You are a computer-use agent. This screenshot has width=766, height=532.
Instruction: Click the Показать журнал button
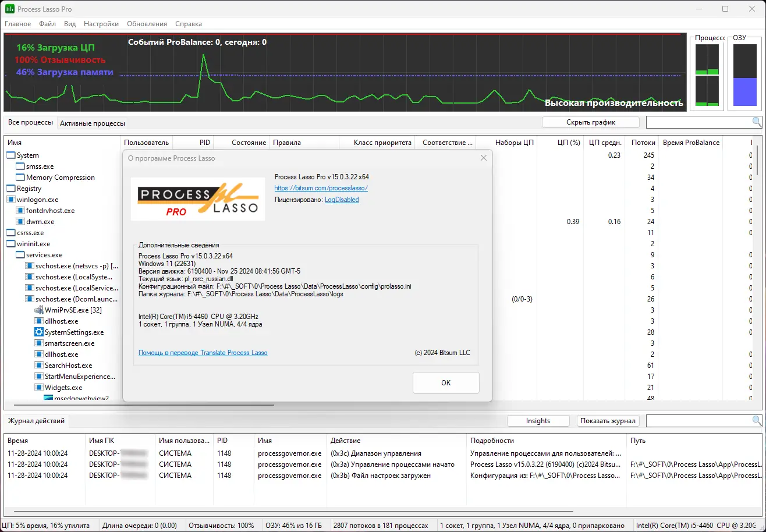609,421
